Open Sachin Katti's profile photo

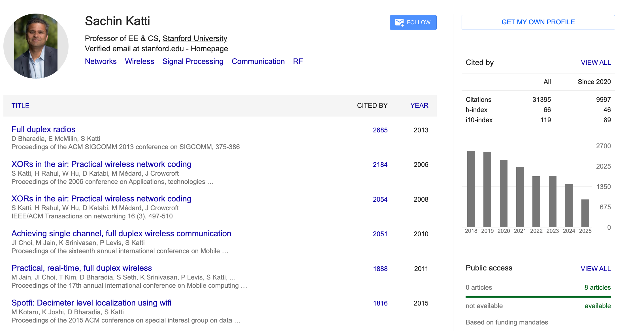(x=36, y=46)
